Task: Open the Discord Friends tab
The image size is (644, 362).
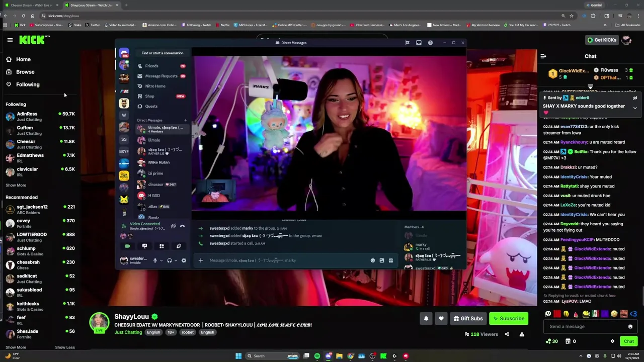Action: tap(162, 66)
